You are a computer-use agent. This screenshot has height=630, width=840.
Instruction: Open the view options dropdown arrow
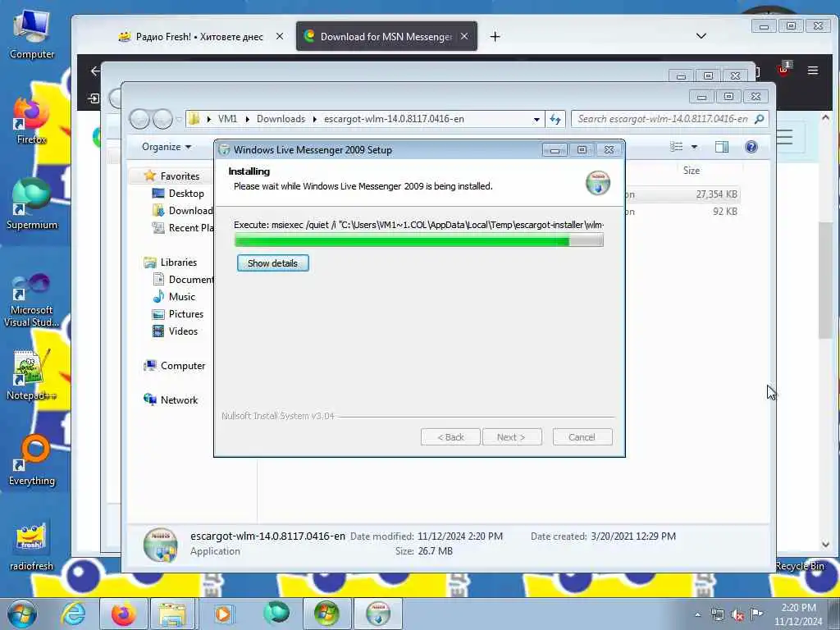[x=694, y=147]
